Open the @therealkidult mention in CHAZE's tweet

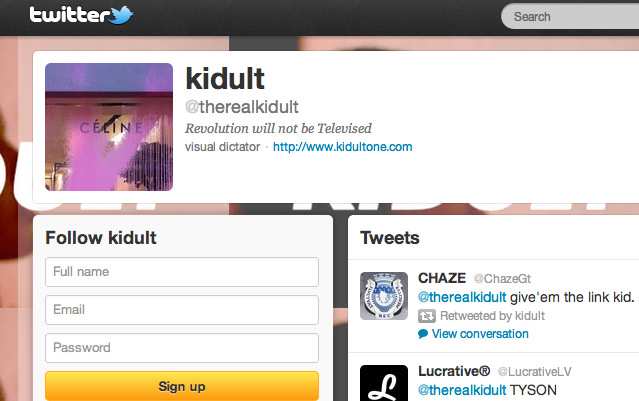tap(462, 297)
